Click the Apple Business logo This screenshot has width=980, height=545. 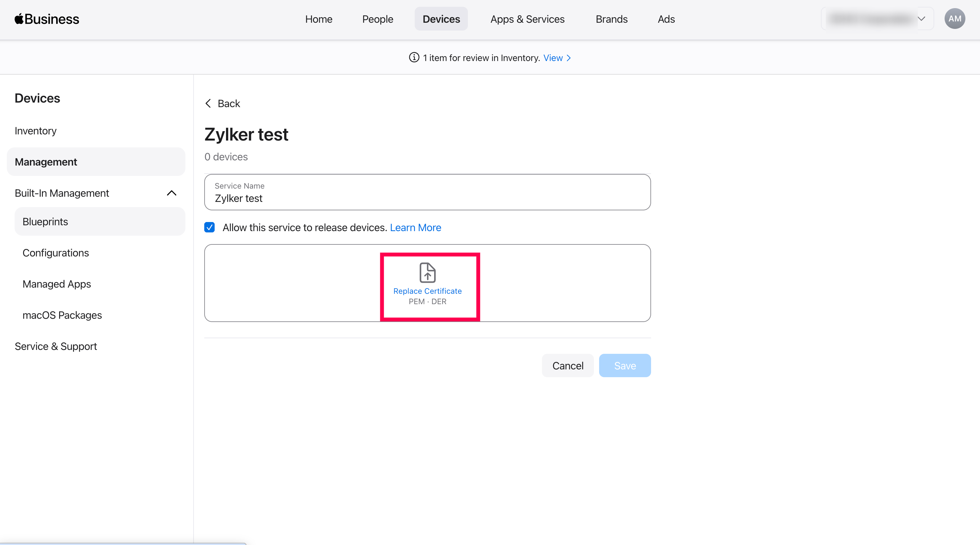47,19
